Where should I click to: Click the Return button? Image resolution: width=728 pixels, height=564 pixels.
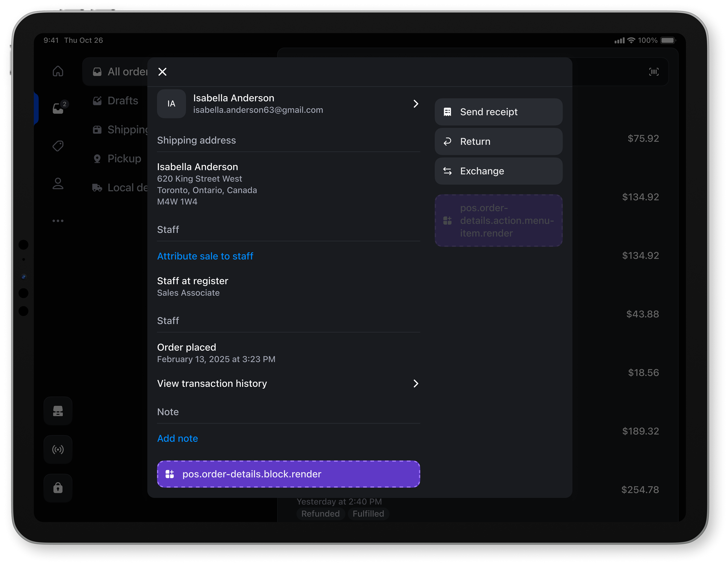(498, 141)
